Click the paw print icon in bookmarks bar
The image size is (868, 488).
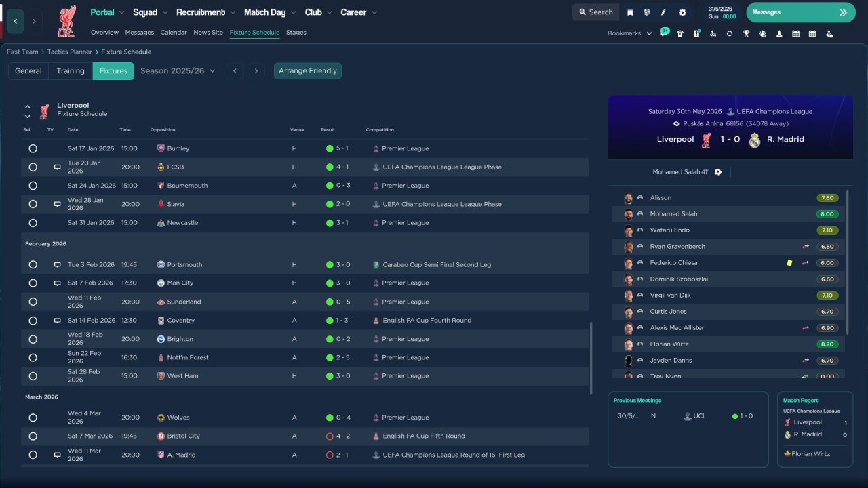[763, 33]
